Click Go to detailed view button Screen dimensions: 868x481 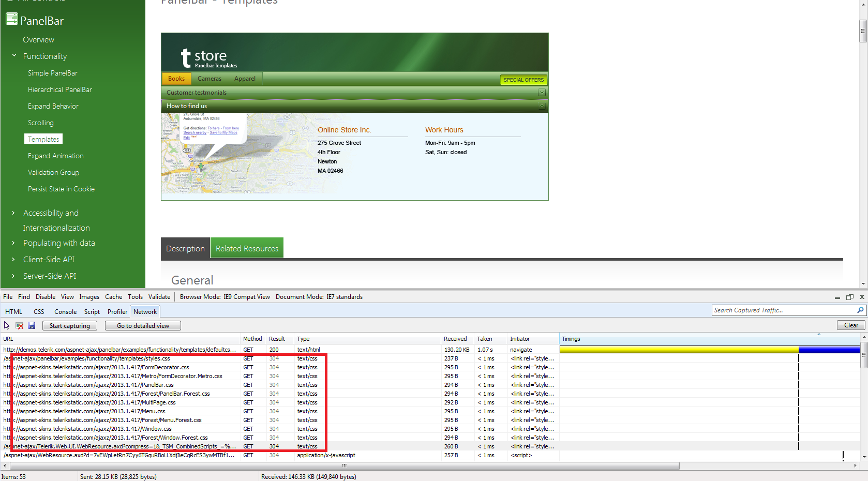(x=143, y=326)
